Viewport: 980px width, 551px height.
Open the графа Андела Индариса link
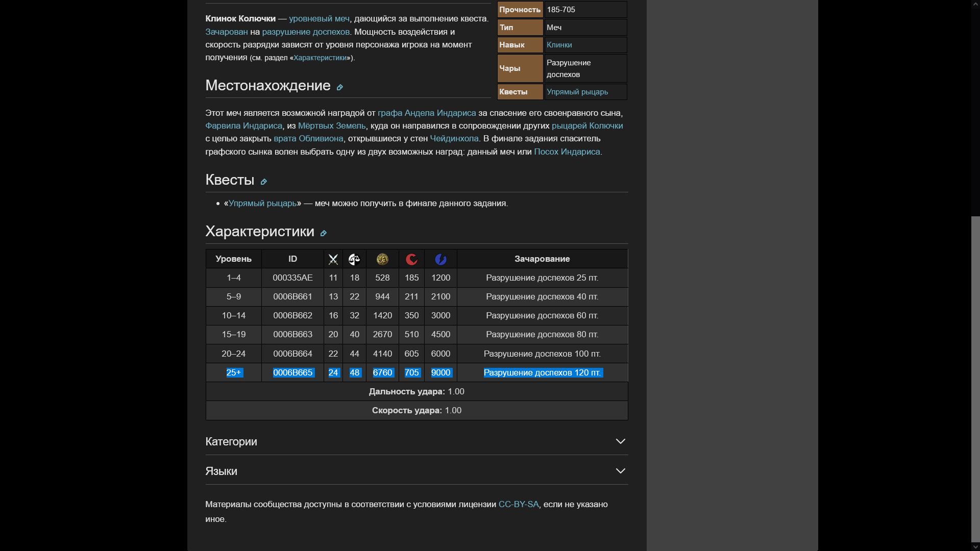(x=427, y=113)
